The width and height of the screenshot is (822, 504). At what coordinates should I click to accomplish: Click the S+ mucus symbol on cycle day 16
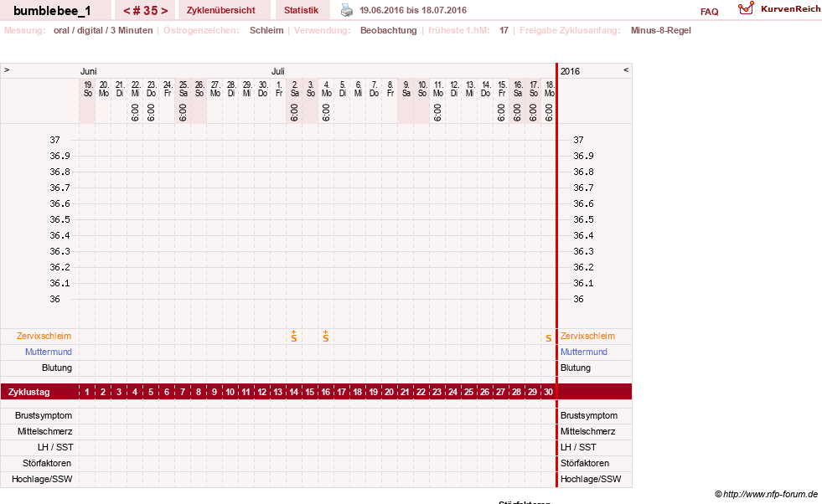326,337
